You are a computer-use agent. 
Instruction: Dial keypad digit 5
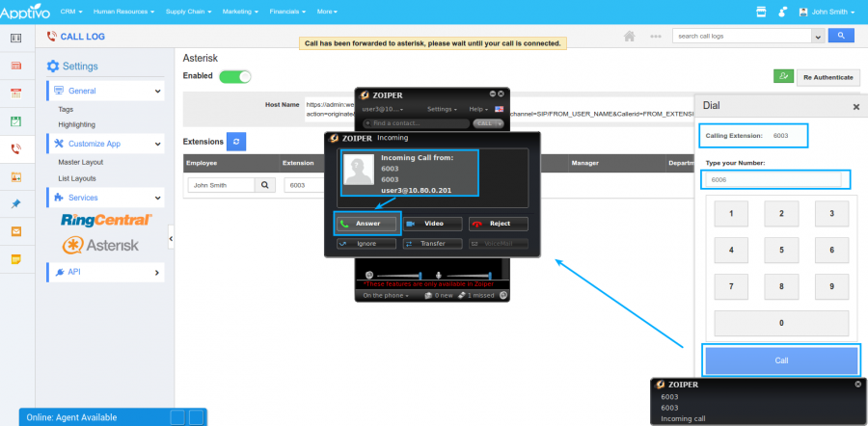[x=781, y=250]
